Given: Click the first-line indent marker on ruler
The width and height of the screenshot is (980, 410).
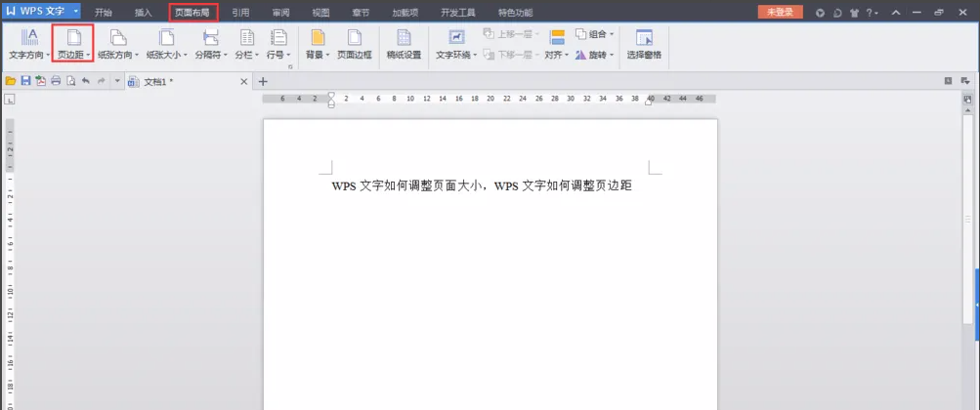Looking at the screenshot, I should pyautogui.click(x=331, y=95).
